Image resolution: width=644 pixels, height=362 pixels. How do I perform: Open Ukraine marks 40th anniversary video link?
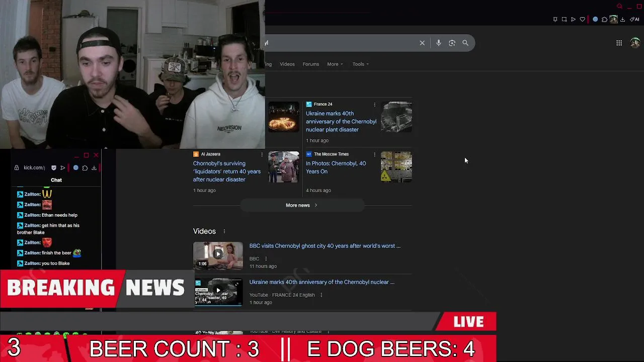322,282
